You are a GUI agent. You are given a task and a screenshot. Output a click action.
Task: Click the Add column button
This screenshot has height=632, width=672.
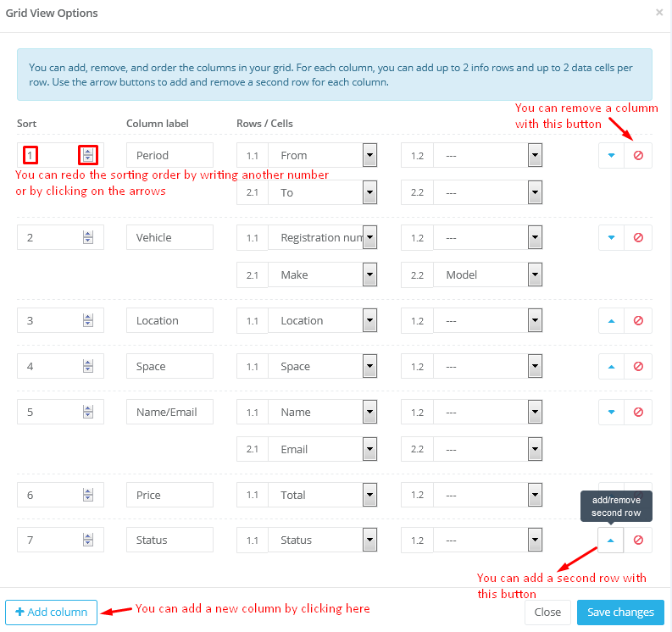point(51,613)
